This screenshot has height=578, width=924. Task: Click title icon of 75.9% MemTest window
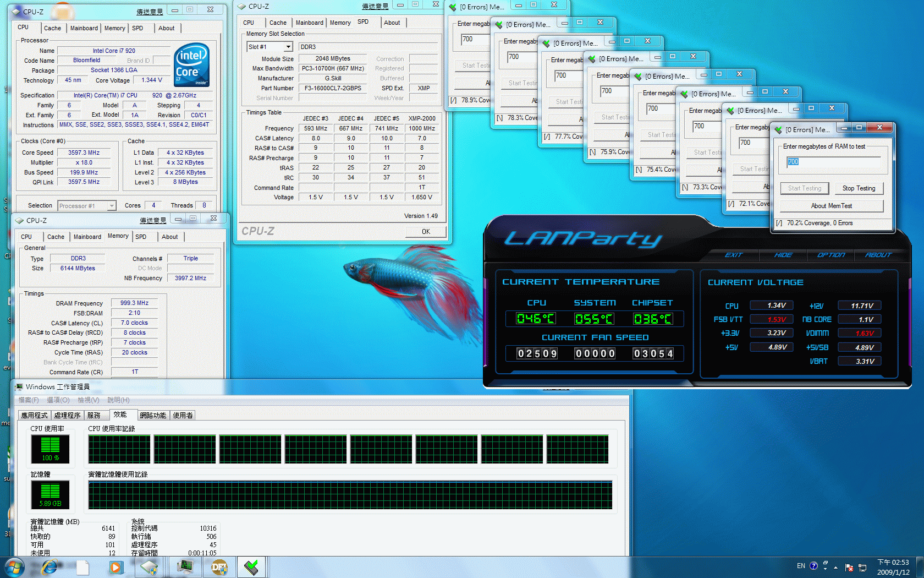coord(592,59)
